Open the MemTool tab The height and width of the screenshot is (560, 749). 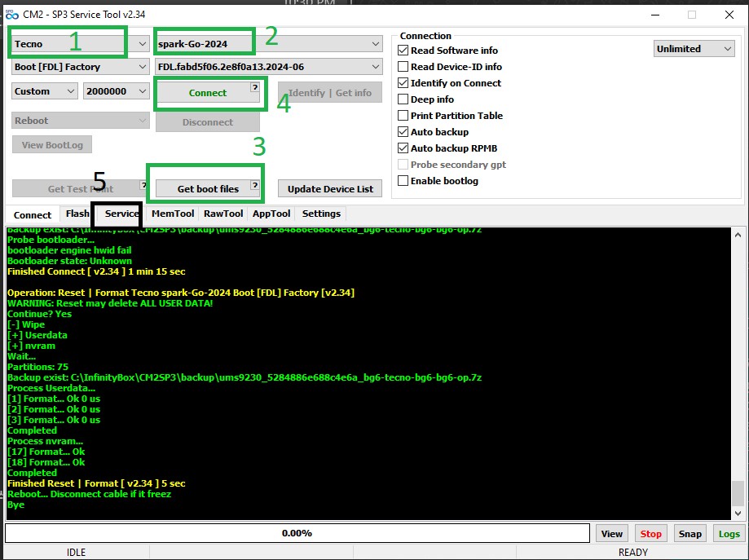[x=173, y=214]
